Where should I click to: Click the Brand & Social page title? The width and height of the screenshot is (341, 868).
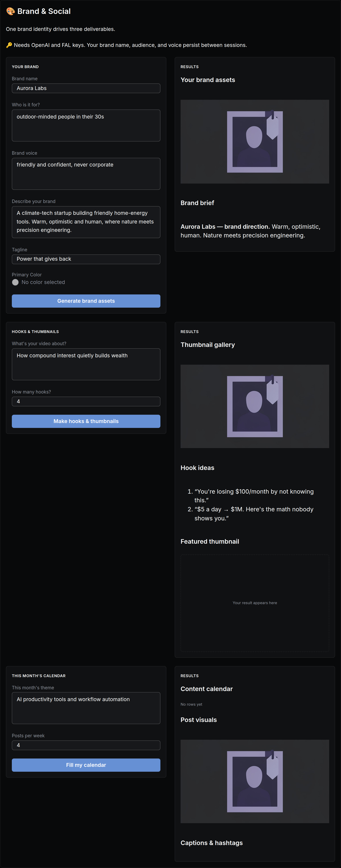click(44, 11)
